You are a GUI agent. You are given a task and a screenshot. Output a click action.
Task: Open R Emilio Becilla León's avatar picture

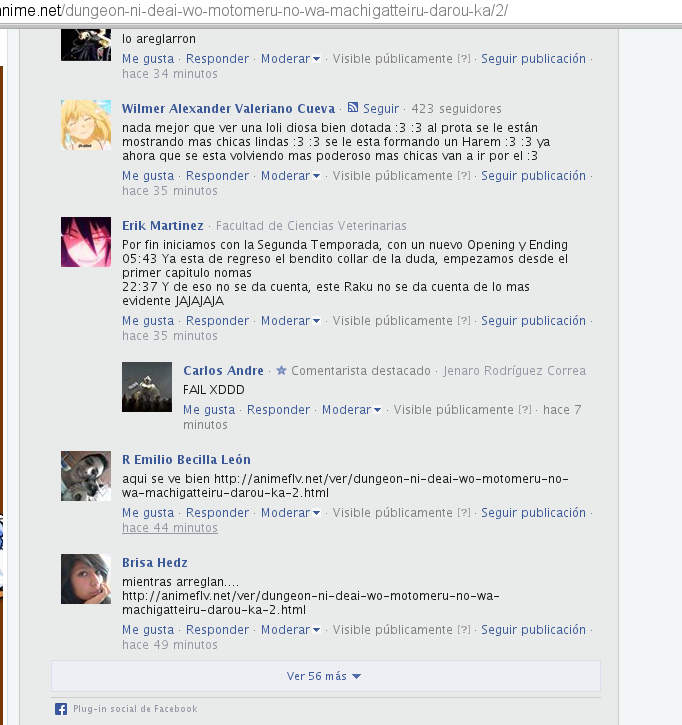pos(86,476)
